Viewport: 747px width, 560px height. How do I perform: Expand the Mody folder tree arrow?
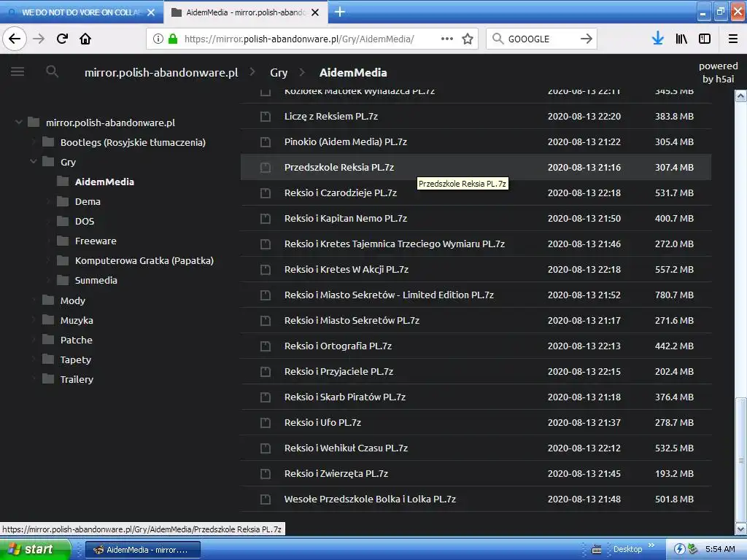point(34,300)
